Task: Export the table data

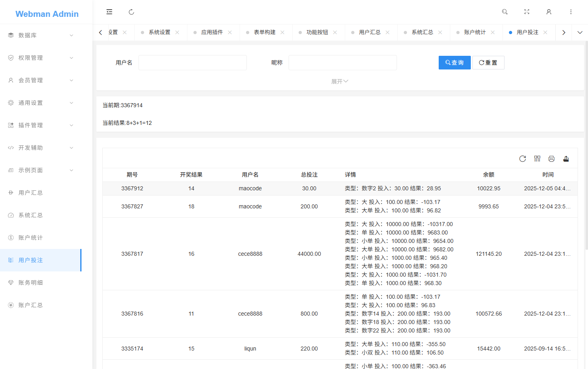Action: 566,159
